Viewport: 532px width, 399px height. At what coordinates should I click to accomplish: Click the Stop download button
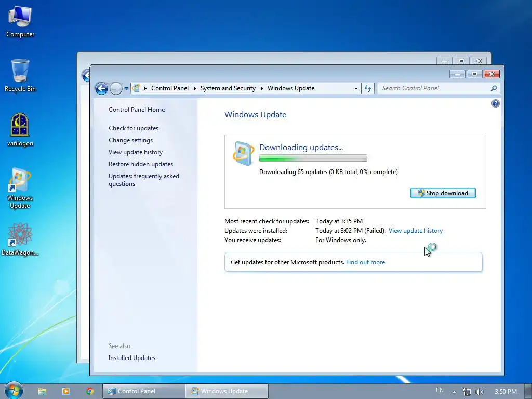pos(443,193)
